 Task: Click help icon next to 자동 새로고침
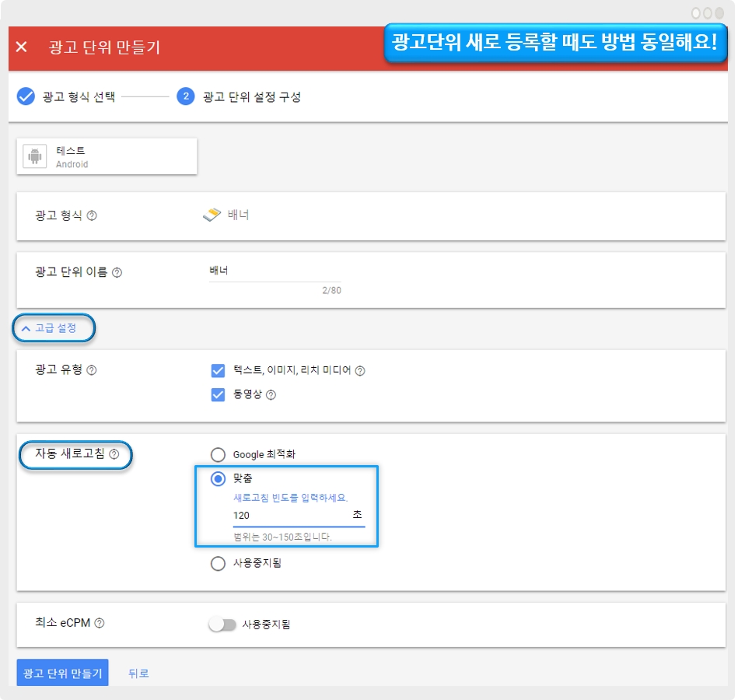(114, 454)
